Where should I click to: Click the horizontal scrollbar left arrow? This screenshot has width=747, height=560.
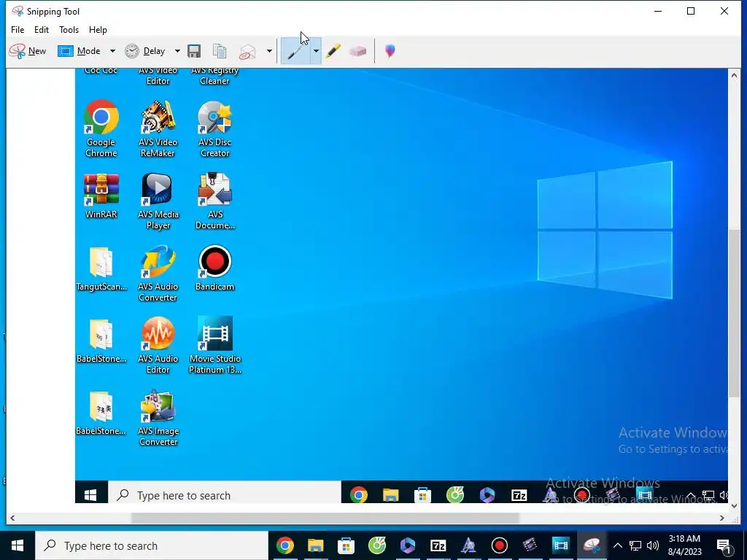pyautogui.click(x=12, y=518)
